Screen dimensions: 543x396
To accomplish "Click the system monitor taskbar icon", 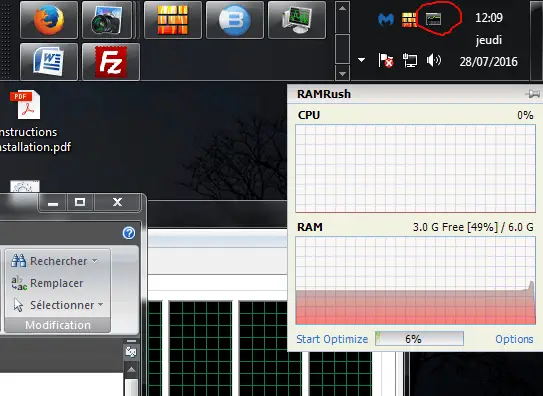I will pos(297,20).
